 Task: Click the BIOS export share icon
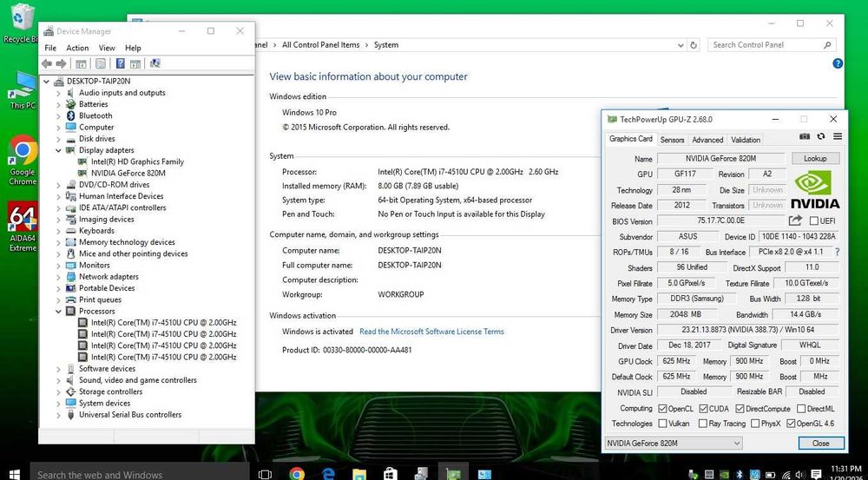tap(795, 220)
